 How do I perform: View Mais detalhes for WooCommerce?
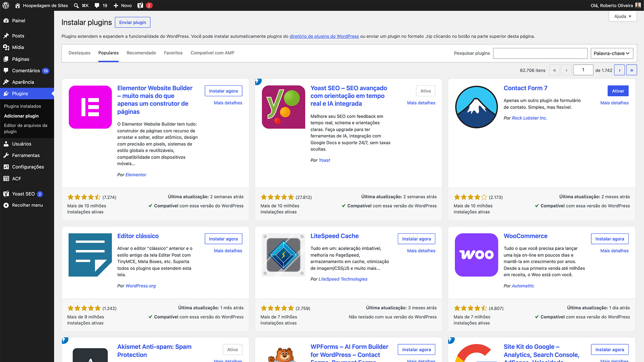(x=614, y=251)
